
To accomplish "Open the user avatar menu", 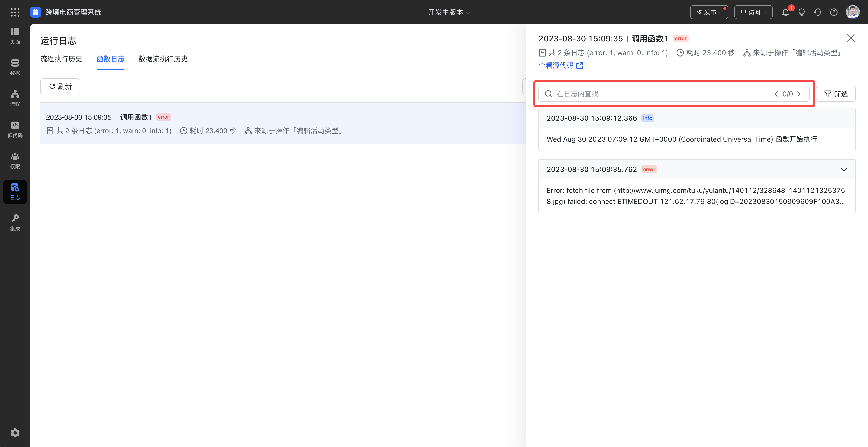I will [853, 12].
